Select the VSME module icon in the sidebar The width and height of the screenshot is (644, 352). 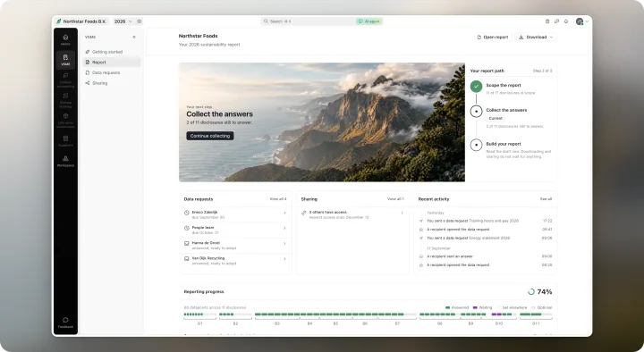[x=65, y=60]
